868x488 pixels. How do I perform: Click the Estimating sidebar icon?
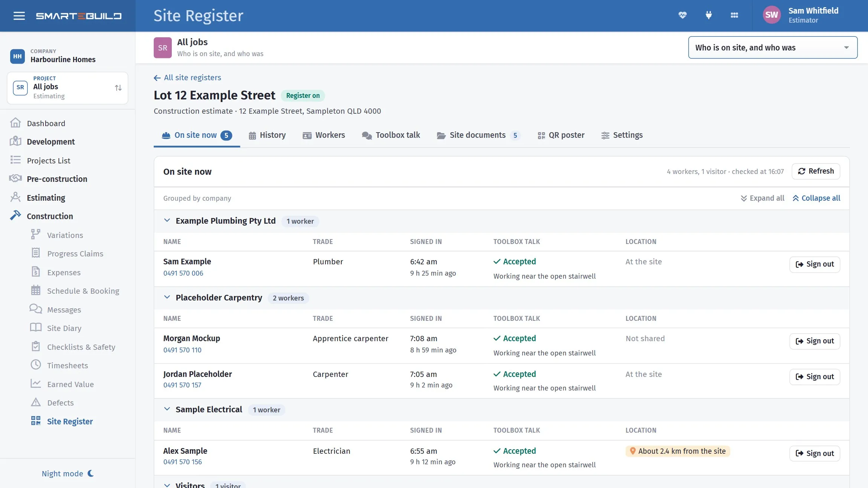pos(15,197)
